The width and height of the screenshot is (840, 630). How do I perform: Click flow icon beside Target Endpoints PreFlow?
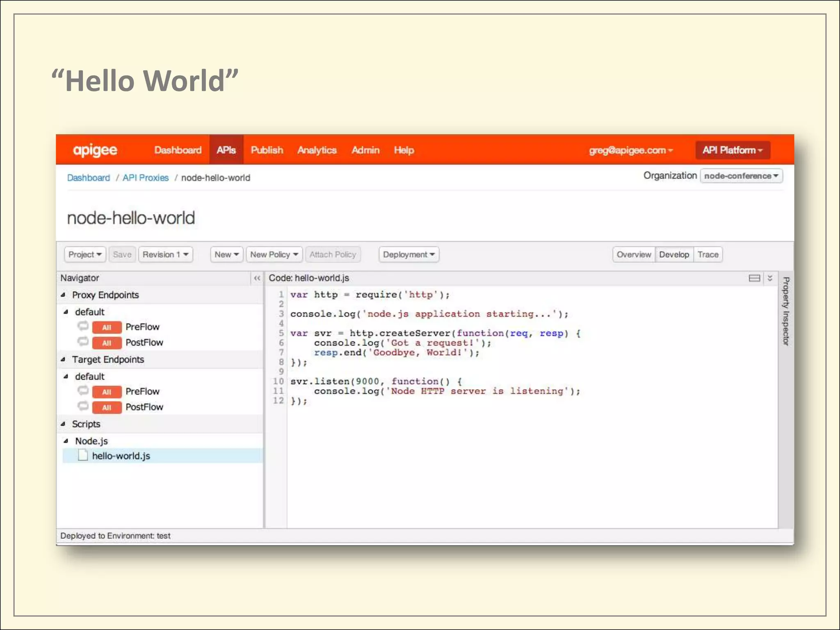[83, 391]
